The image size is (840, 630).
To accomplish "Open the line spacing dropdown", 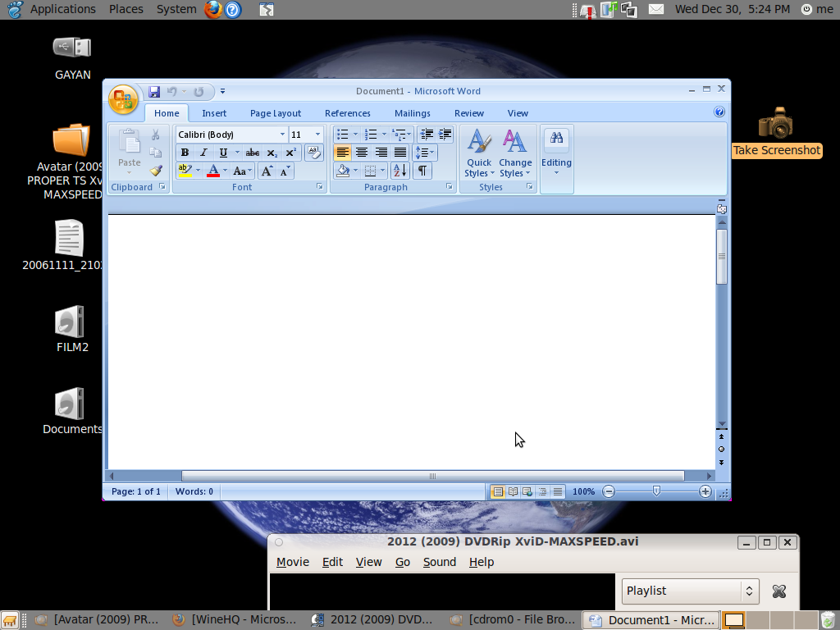I will pos(426,153).
